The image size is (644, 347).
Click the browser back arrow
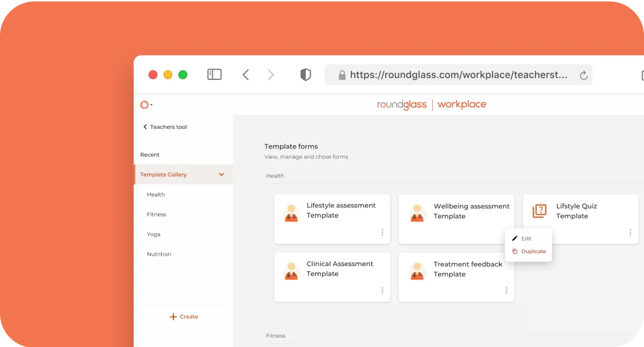tap(246, 75)
